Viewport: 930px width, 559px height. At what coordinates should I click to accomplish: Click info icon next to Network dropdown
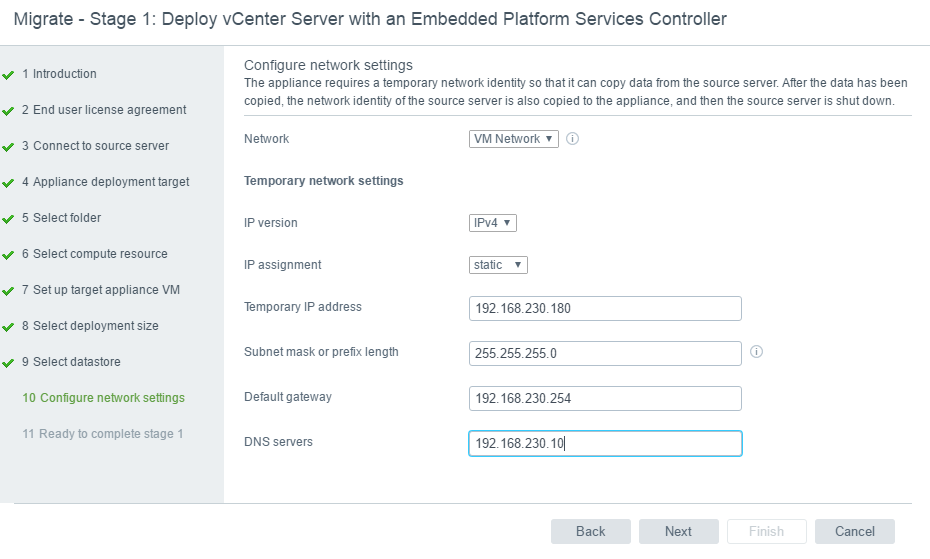[573, 139]
